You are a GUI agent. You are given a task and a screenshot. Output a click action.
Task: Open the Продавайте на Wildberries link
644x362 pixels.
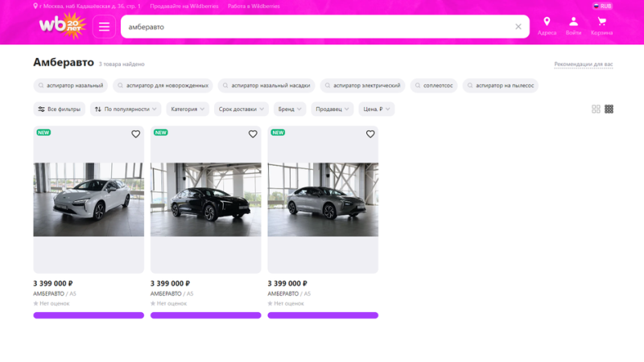pyautogui.click(x=184, y=6)
